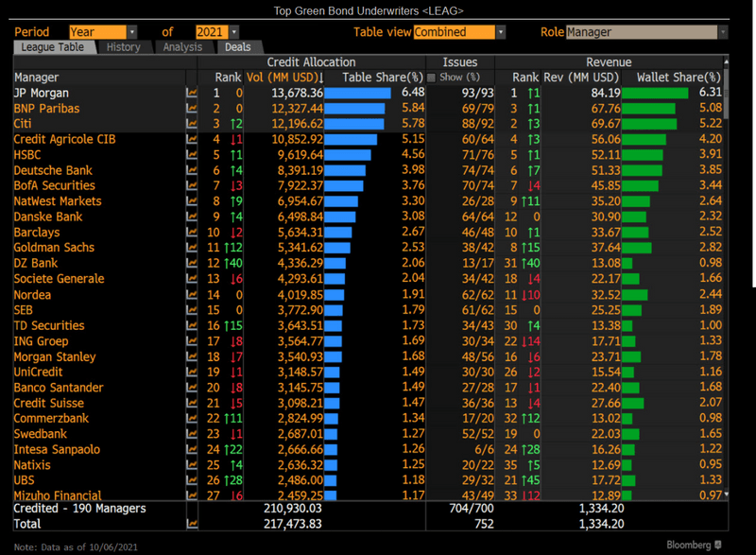Expand the Period Year dropdown arrow
This screenshot has height=555, width=756.
(132, 32)
